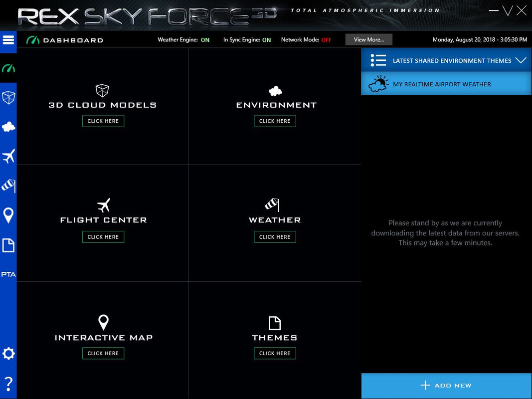
Task: Click the date and time display
Action: (x=480, y=40)
